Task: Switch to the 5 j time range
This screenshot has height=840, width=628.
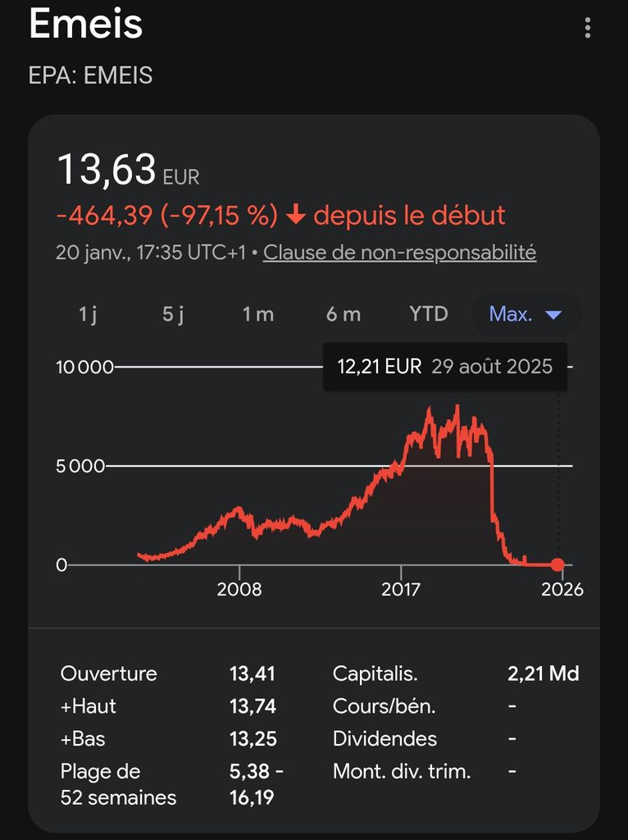Action: [x=173, y=314]
